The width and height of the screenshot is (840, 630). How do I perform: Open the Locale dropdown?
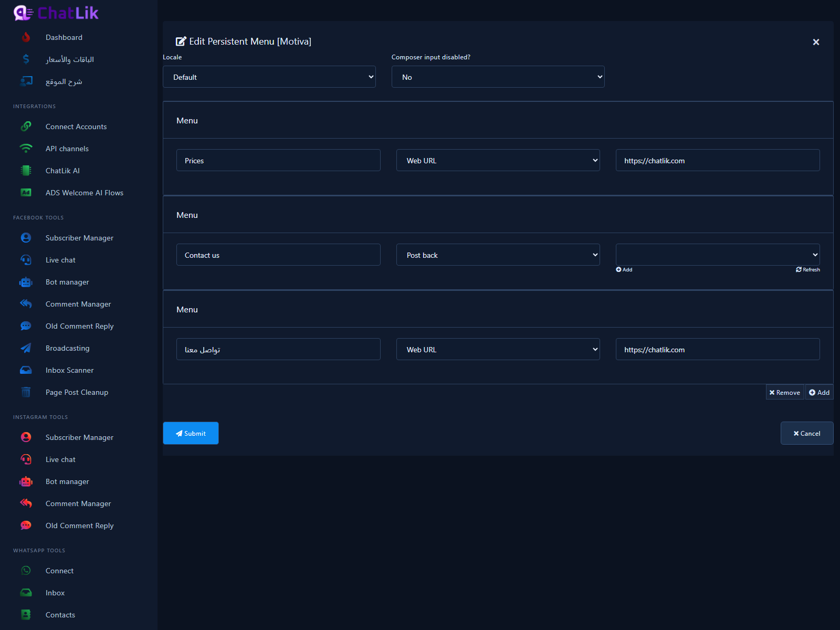tap(269, 77)
